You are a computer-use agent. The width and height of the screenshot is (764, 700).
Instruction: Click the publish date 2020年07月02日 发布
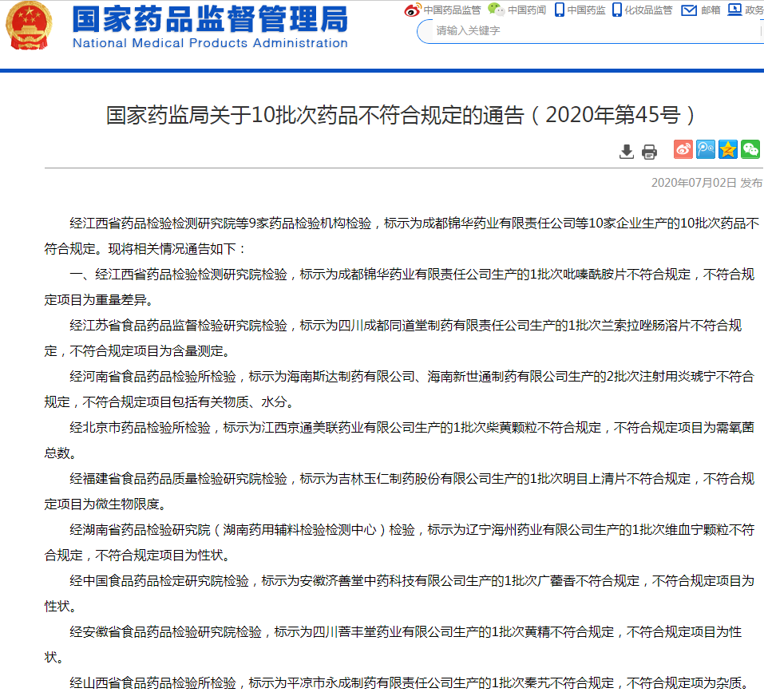707,183
